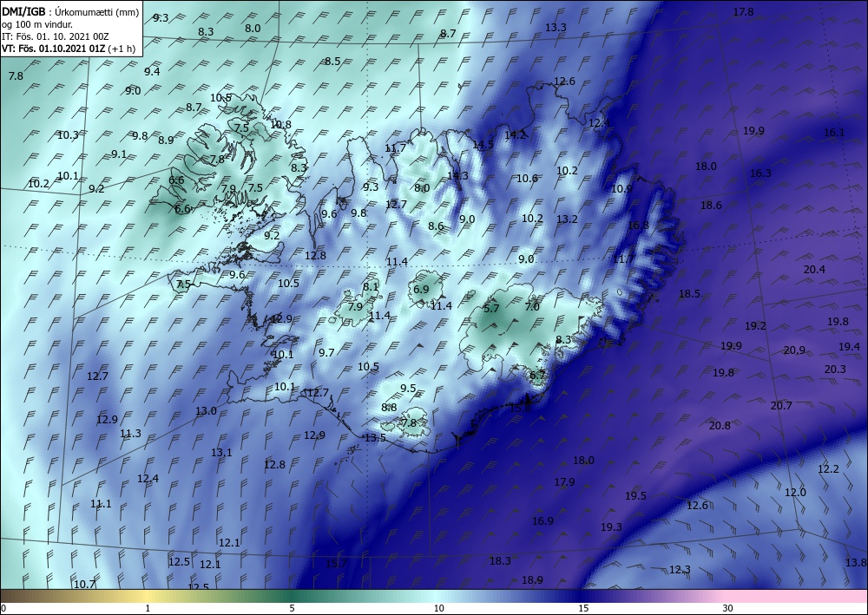The height and width of the screenshot is (615, 868).
Task: Click the 18.5 value on the map
Action: point(690,294)
